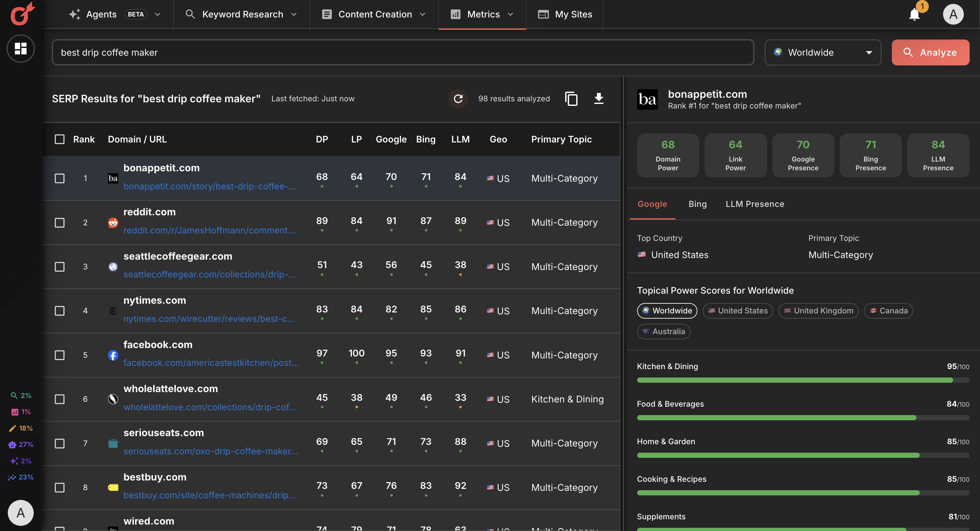Select the United States topical score filter

pos(737,311)
